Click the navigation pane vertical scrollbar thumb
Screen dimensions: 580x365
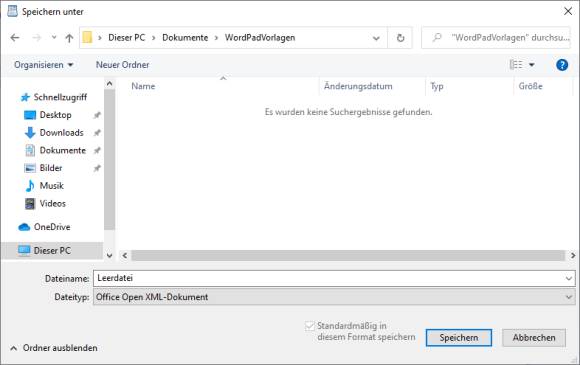109,160
